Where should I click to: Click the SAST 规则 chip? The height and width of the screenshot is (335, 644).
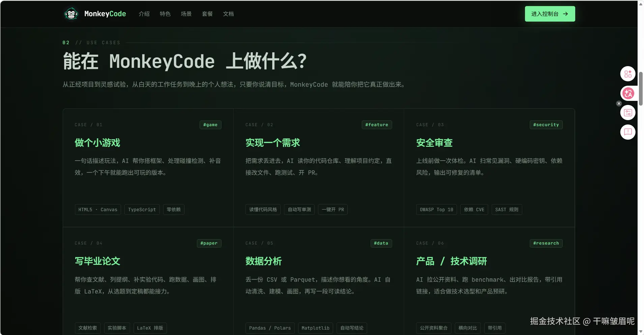(507, 210)
